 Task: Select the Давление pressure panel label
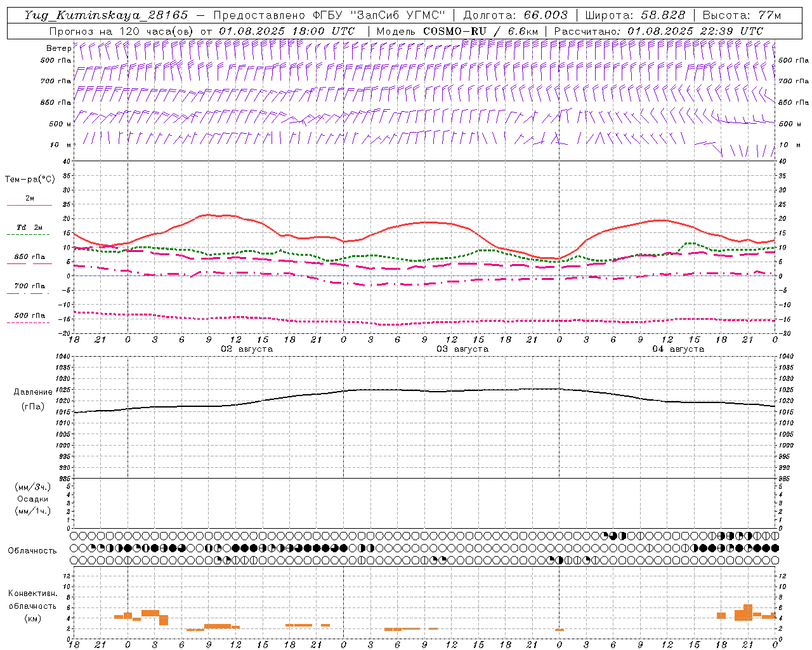[33, 392]
